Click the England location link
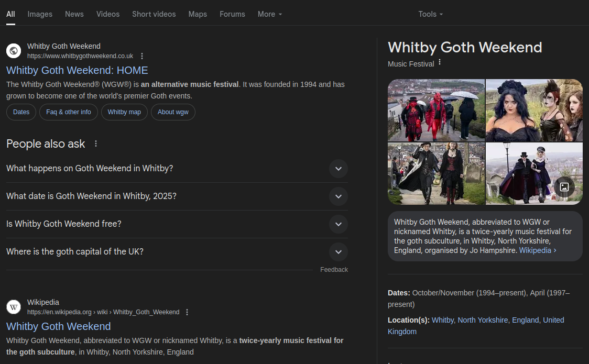Viewport: 589px width, 364px height. pyautogui.click(x=525, y=320)
